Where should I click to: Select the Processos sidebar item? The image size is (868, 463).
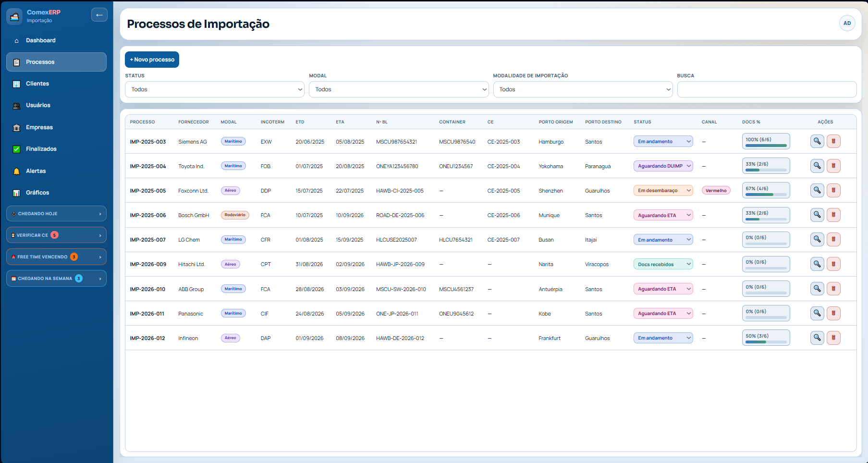pos(56,62)
